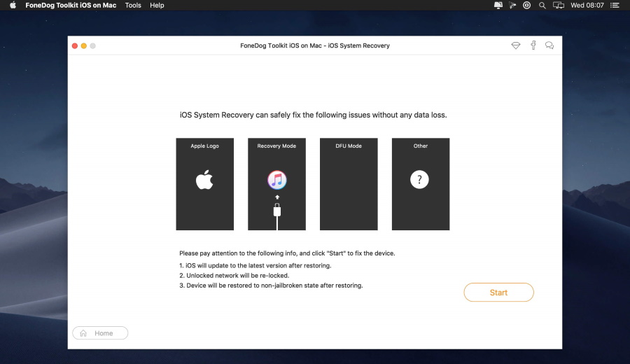The image size is (630, 364).
Task: Click the question mark icon
Action: coord(419,180)
